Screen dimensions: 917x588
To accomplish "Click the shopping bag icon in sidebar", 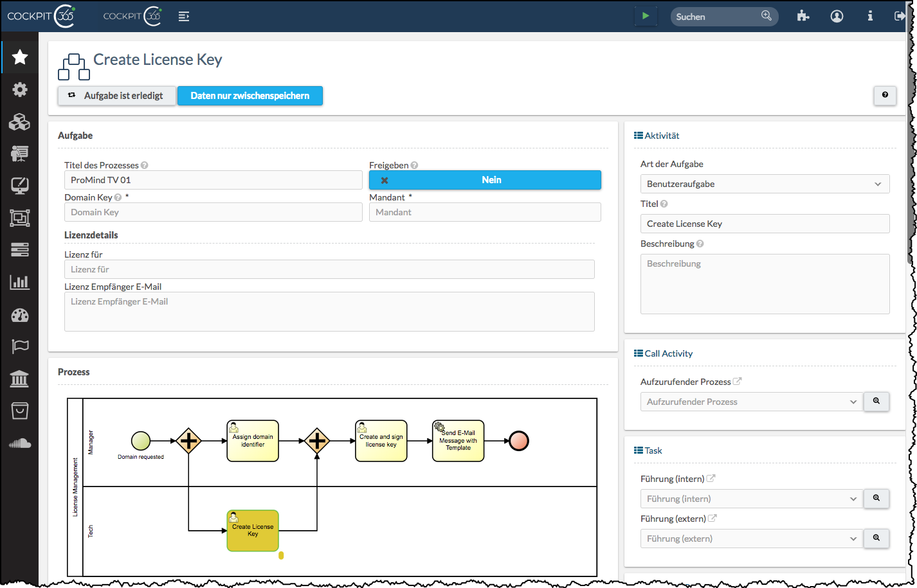I will click(x=20, y=411).
